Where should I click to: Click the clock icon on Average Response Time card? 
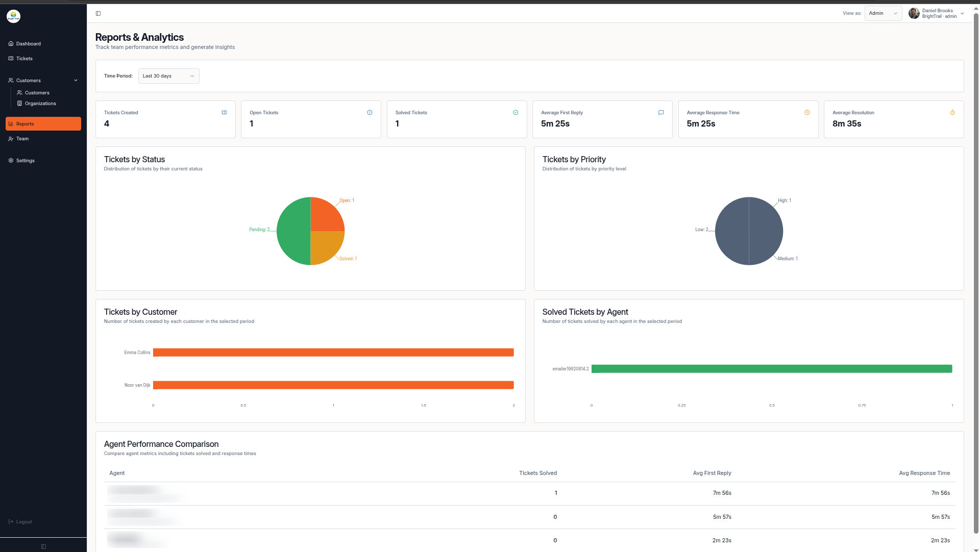[807, 113]
